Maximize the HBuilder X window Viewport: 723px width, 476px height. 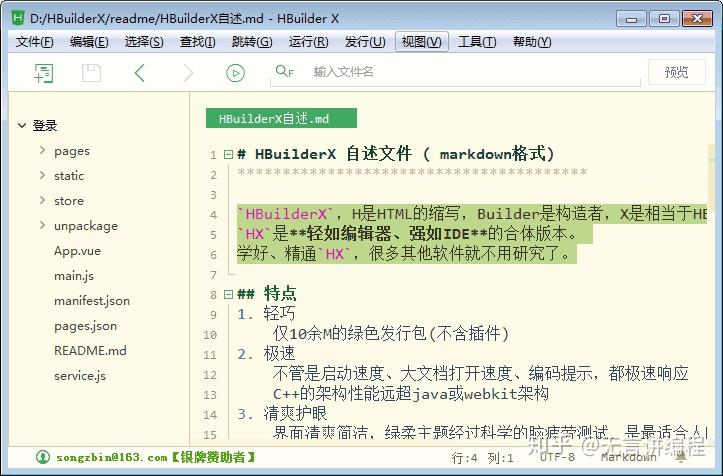click(664, 19)
